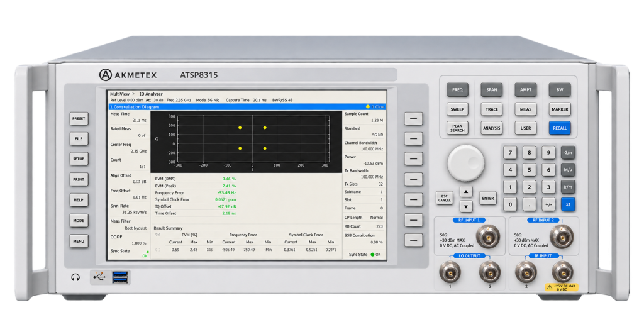The image size is (644, 322).
Task: Open the ANALYSIS key
Action: [492, 128]
